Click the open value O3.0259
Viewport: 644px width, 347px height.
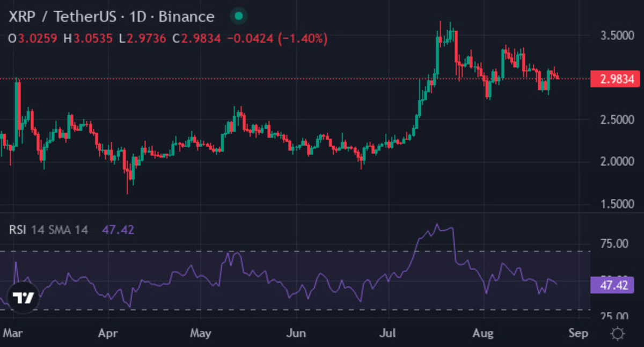click(33, 39)
